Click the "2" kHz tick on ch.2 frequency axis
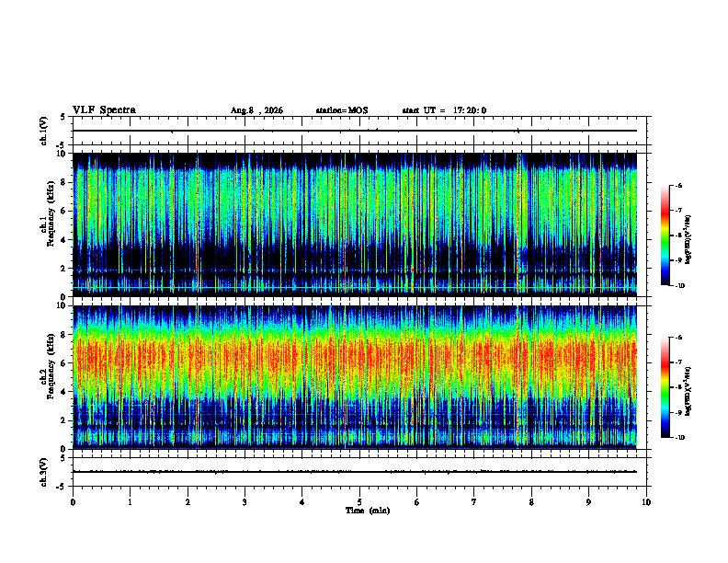 (x=63, y=420)
